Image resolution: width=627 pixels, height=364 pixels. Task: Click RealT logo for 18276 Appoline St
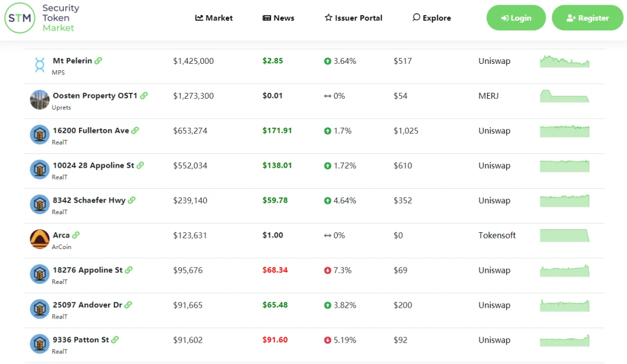pyautogui.click(x=39, y=274)
